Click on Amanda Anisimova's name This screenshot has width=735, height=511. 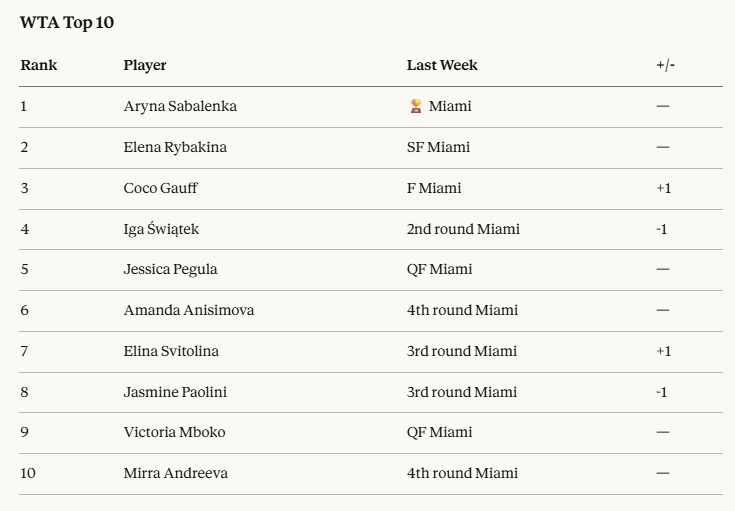pyautogui.click(x=189, y=311)
